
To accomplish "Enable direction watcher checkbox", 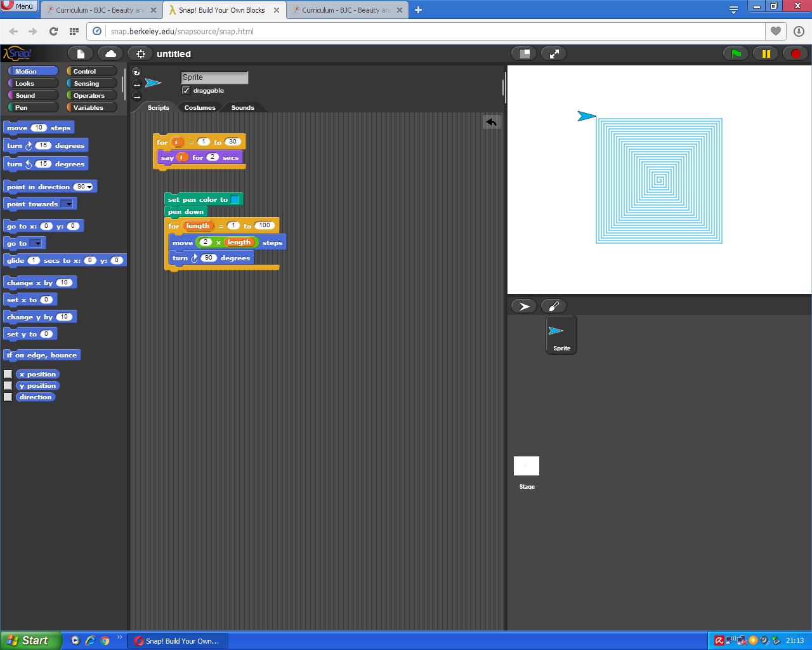I will (x=8, y=397).
